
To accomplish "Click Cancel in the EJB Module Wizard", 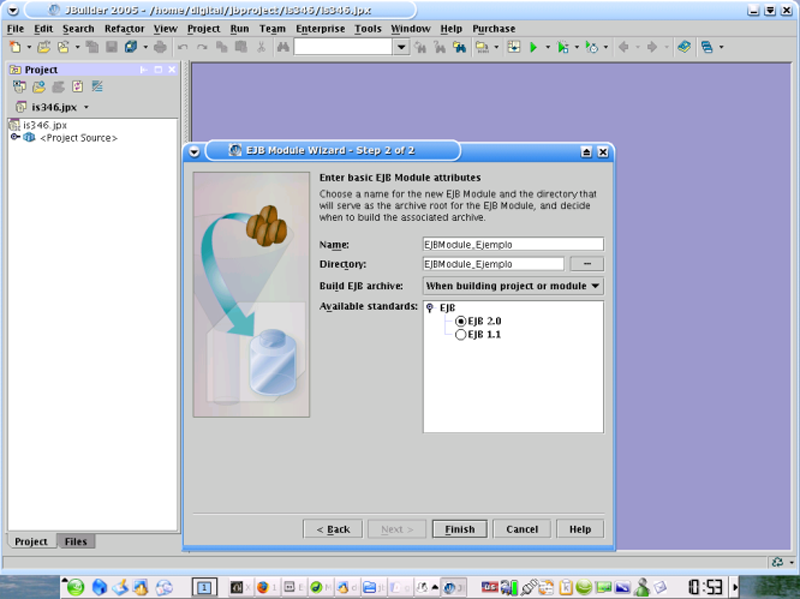I will click(x=522, y=529).
